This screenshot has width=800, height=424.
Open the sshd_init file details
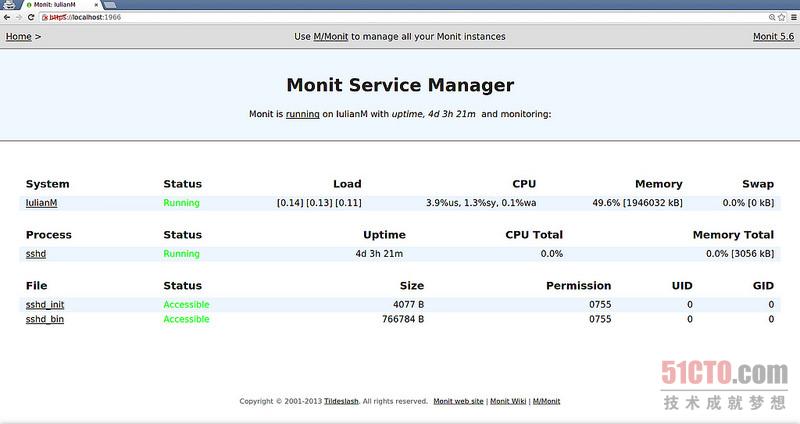pyautogui.click(x=45, y=305)
